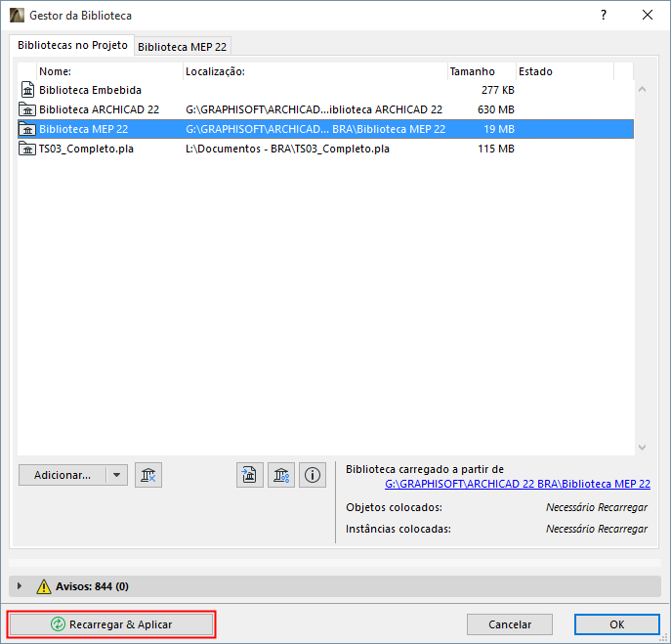
Task: Expand the Avisos warnings section
Action: coord(19,585)
